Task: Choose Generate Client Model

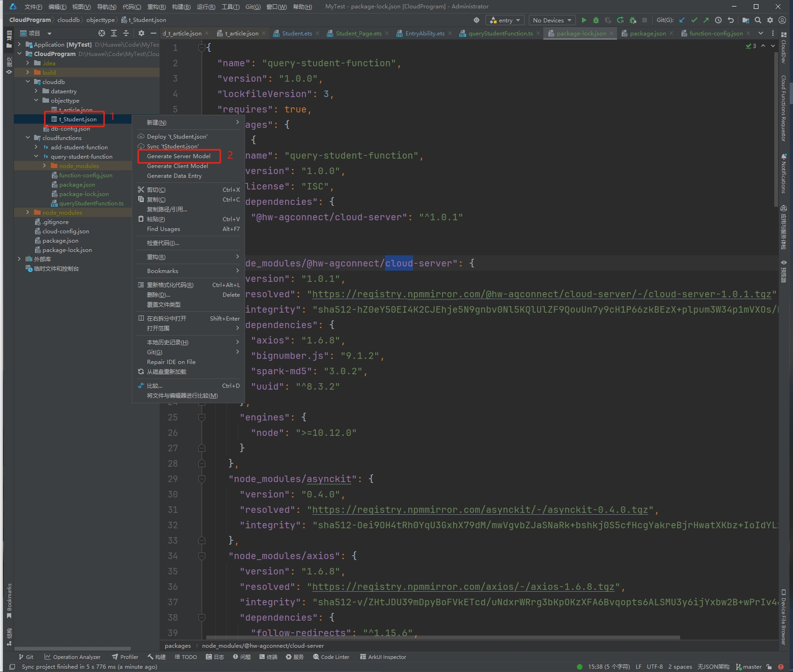Action: [177, 166]
